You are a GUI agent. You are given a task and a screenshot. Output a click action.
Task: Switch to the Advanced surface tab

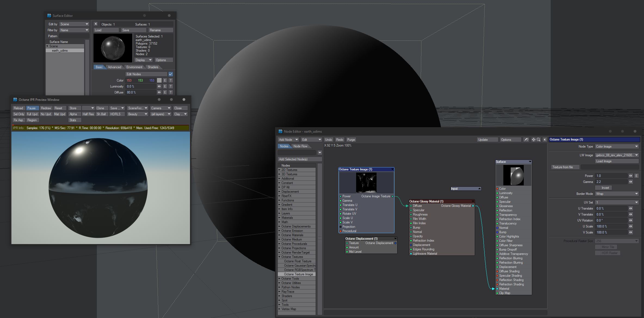tap(114, 67)
